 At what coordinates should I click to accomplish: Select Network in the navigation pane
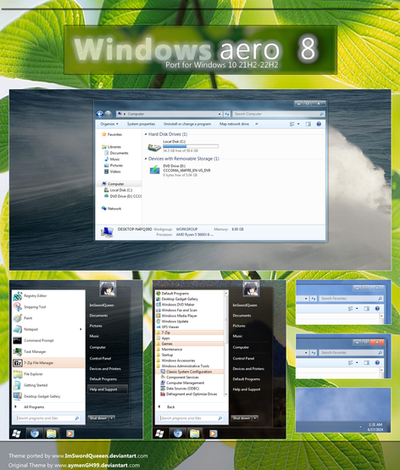click(114, 209)
